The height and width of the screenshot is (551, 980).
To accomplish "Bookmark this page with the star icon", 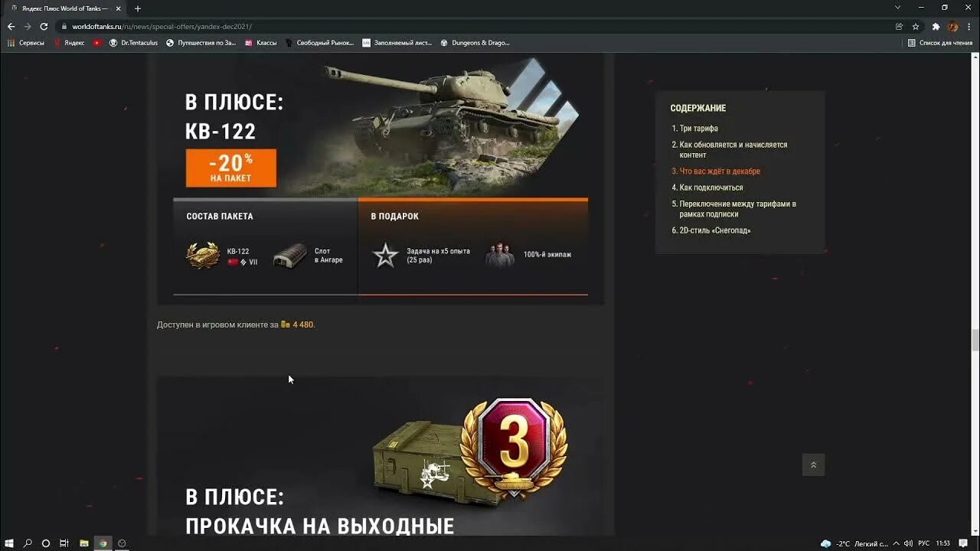I will point(916,26).
